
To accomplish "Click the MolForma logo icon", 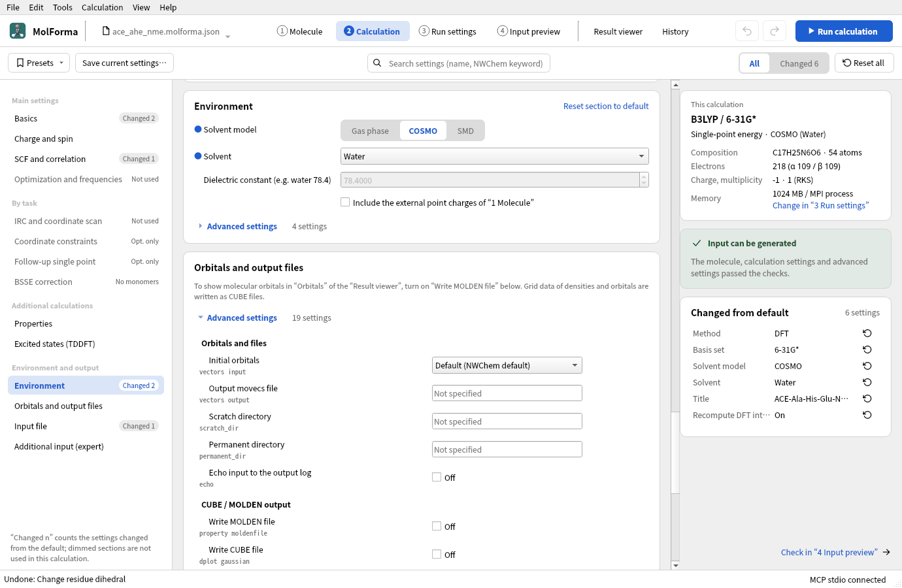I will pos(18,31).
